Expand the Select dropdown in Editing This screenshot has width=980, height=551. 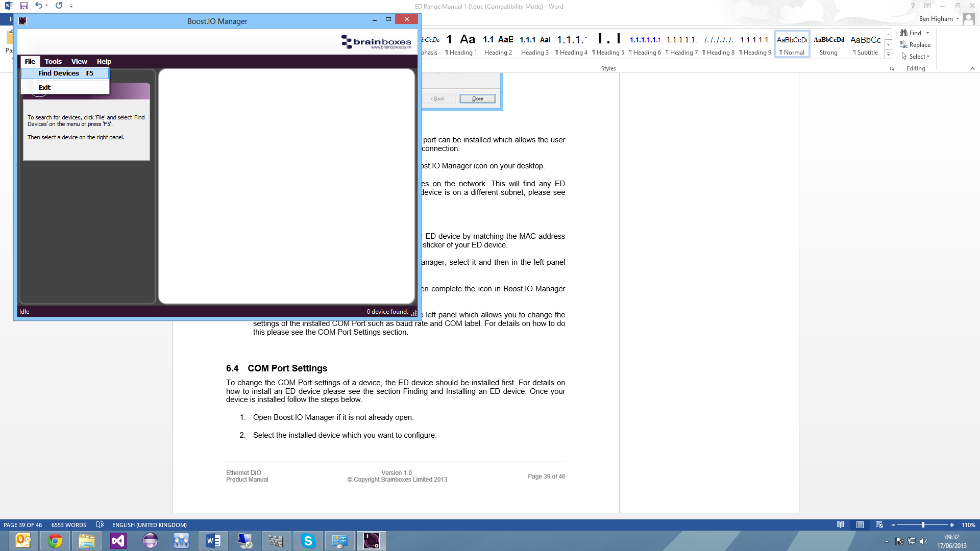pos(928,57)
